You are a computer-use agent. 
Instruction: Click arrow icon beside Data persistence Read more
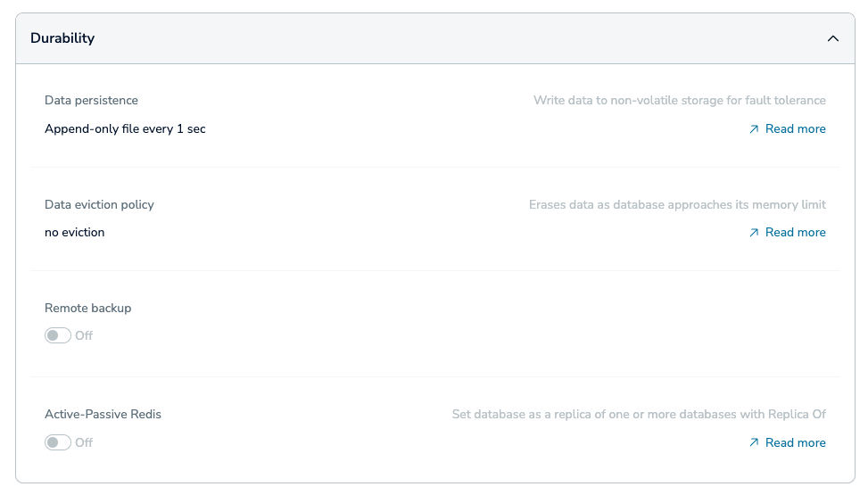coord(754,129)
